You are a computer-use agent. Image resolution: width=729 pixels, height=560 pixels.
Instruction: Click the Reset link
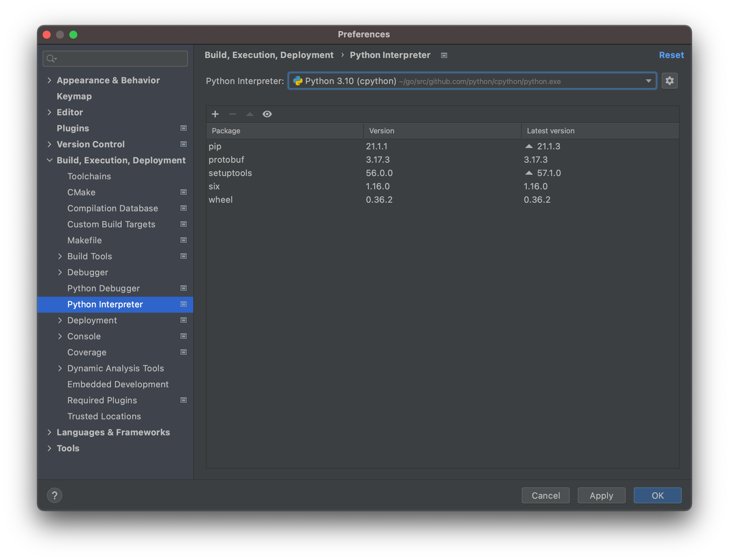click(x=671, y=55)
